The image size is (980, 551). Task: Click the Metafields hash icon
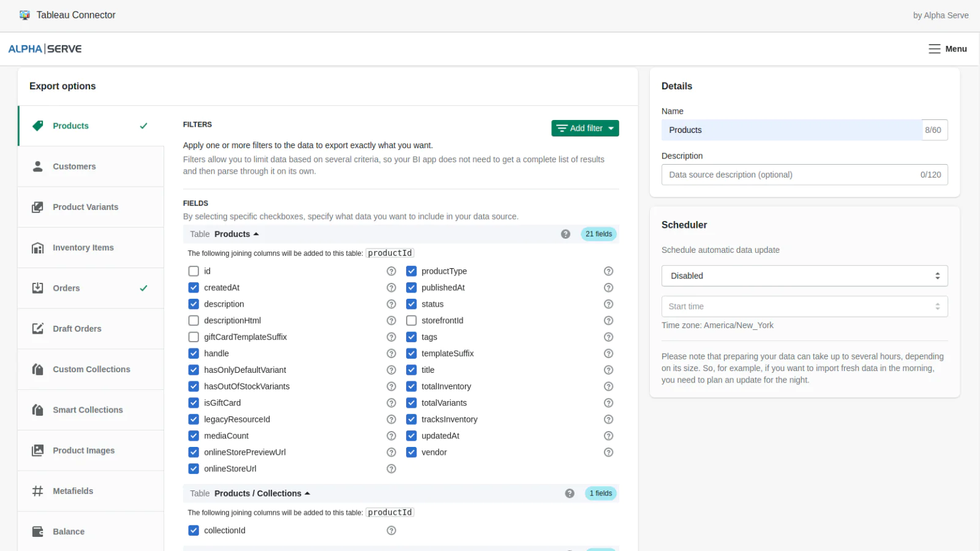pyautogui.click(x=37, y=491)
